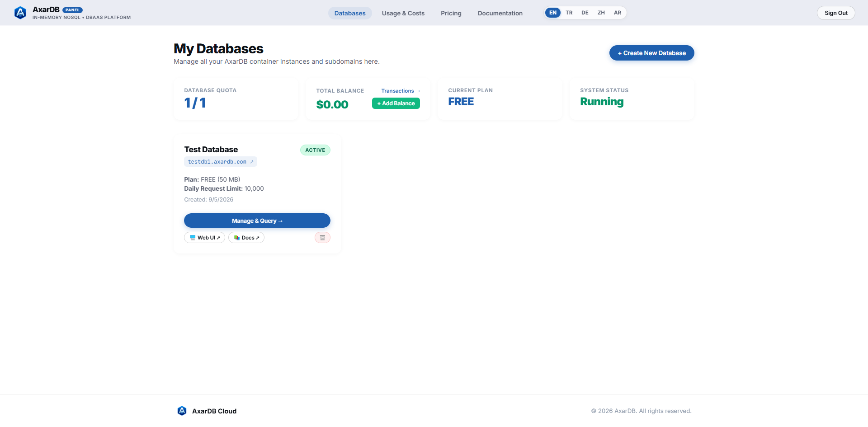Click the Sign Out button
Viewport: 868px width, 427px height.
point(836,13)
